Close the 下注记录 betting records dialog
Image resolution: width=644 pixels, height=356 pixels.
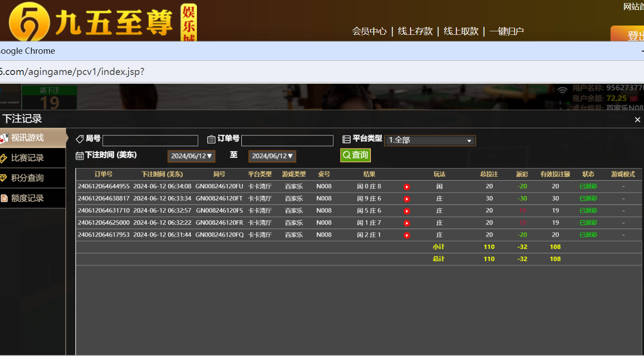tap(637, 119)
